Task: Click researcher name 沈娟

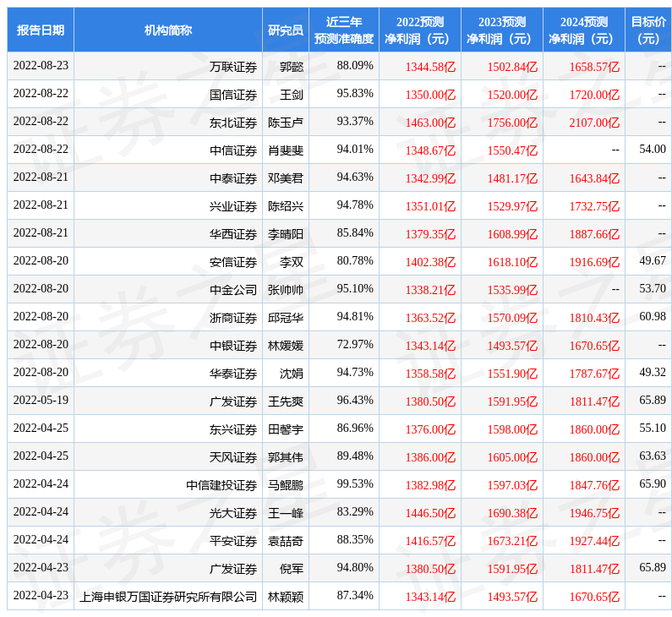Action: coord(292,374)
